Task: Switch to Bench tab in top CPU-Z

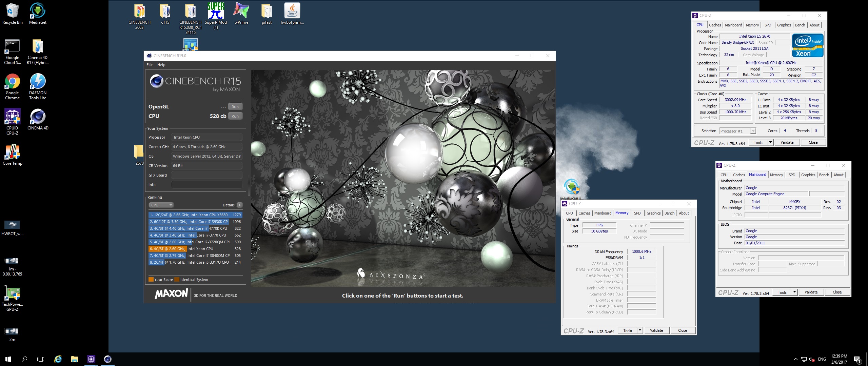Action: pos(800,25)
